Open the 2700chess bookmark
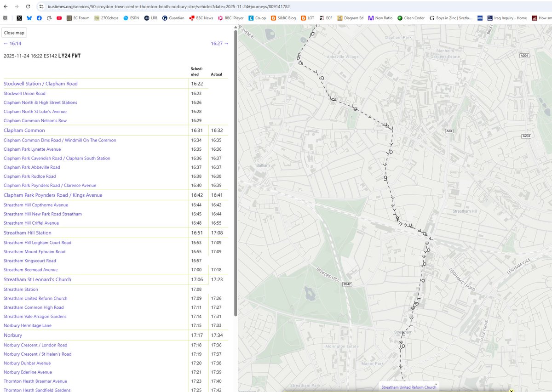This screenshot has height=392, width=552. pos(107,18)
